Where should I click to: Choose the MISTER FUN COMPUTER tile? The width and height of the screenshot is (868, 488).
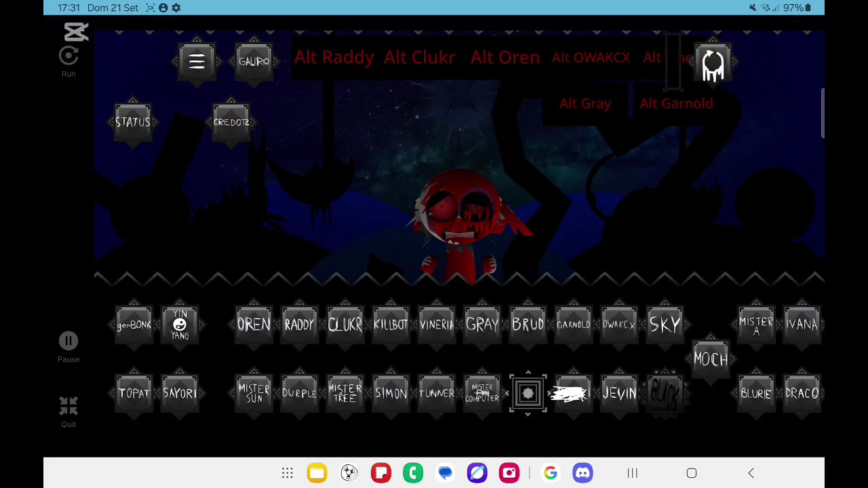(x=482, y=393)
